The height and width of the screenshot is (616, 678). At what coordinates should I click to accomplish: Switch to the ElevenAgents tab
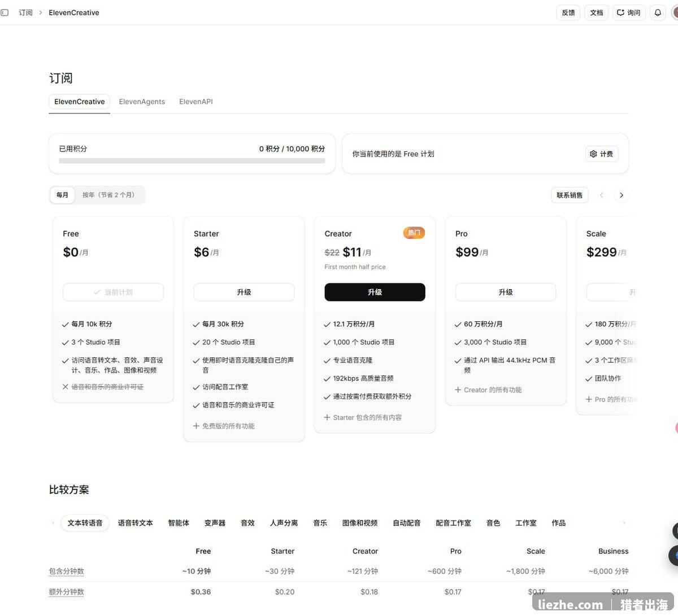click(142, 102)
